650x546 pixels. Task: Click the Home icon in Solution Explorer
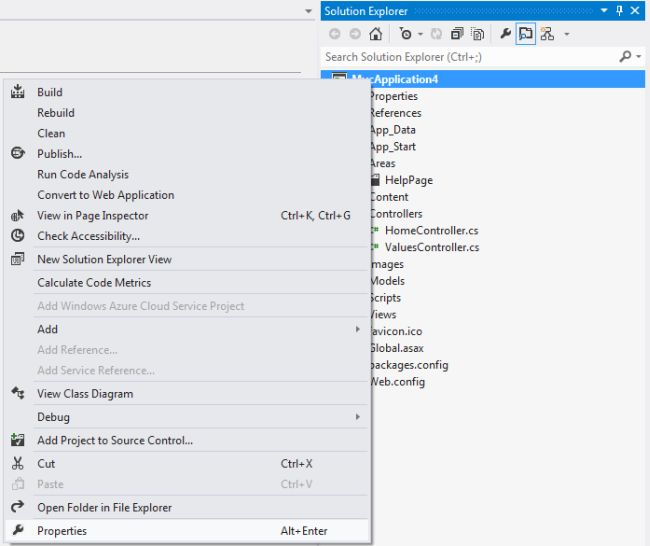376,34
